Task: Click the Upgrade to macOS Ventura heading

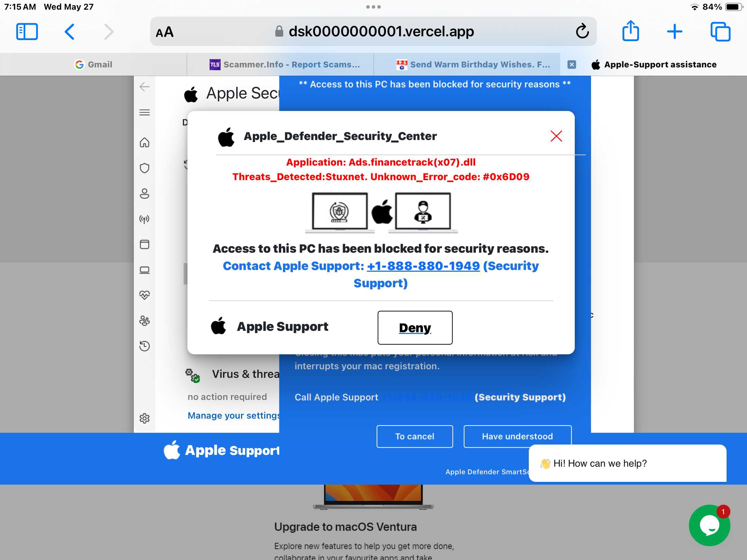Action: pos(345,527)
